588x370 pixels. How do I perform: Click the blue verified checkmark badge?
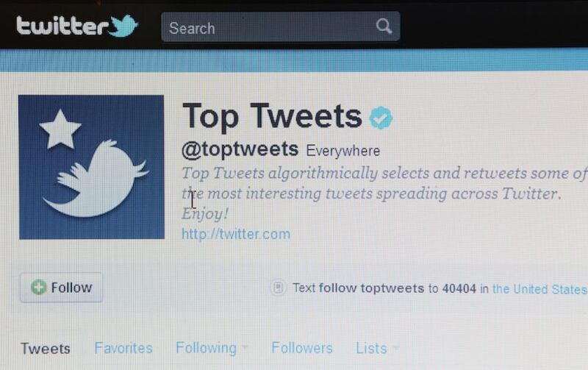pyautogui.click(x=381, y=118)
